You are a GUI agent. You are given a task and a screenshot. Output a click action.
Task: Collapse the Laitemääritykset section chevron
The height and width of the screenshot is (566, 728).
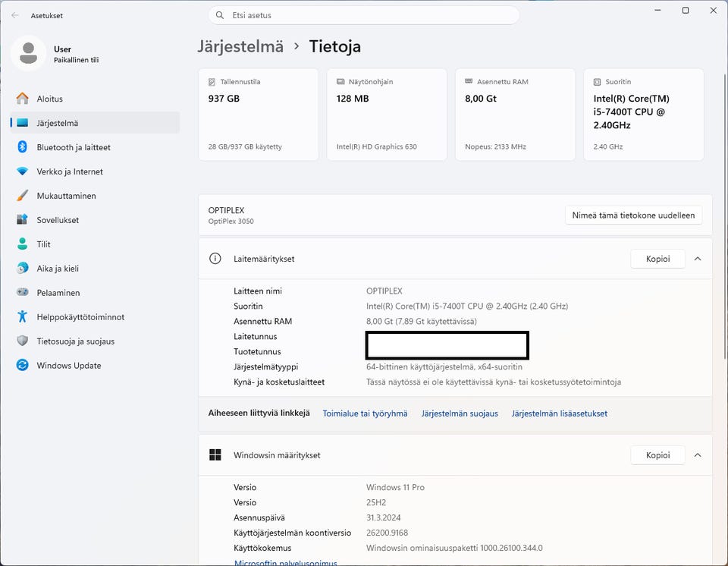click(698, 259)
